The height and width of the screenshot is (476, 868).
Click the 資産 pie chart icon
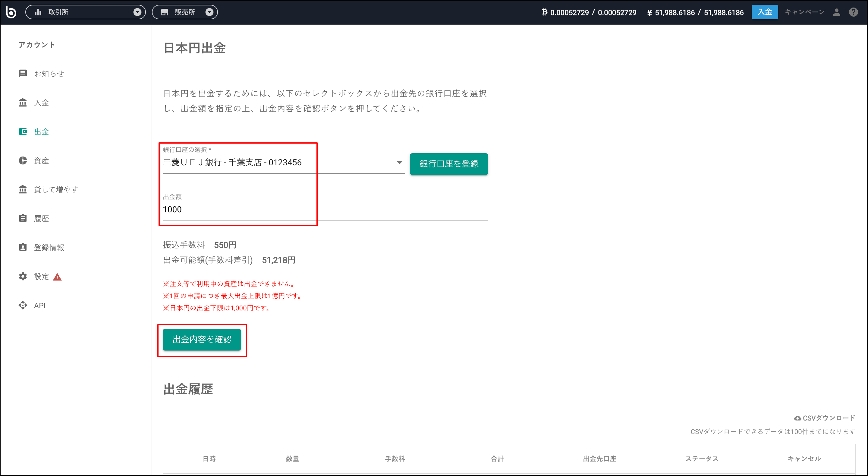click(x=23, y=160)
